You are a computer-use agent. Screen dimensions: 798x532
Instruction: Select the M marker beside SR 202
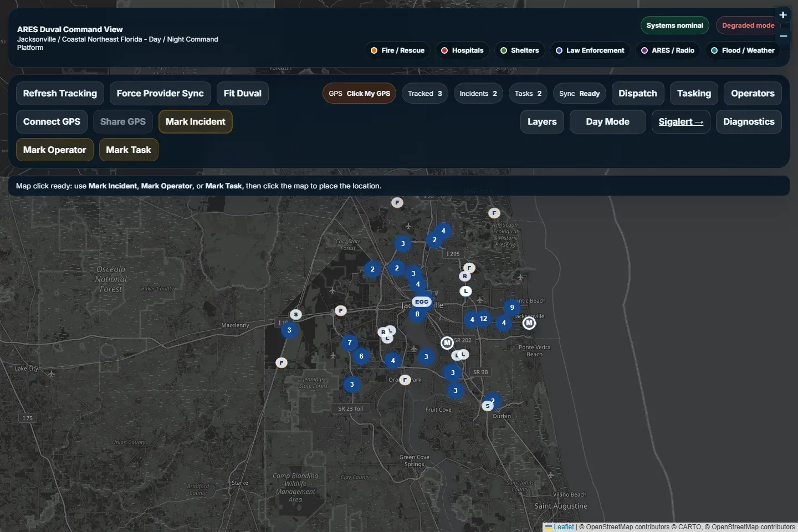[x=447, y=343]
